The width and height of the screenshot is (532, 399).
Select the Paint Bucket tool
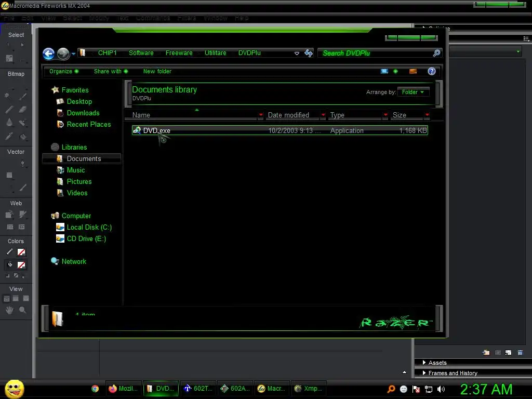(23, 137)
